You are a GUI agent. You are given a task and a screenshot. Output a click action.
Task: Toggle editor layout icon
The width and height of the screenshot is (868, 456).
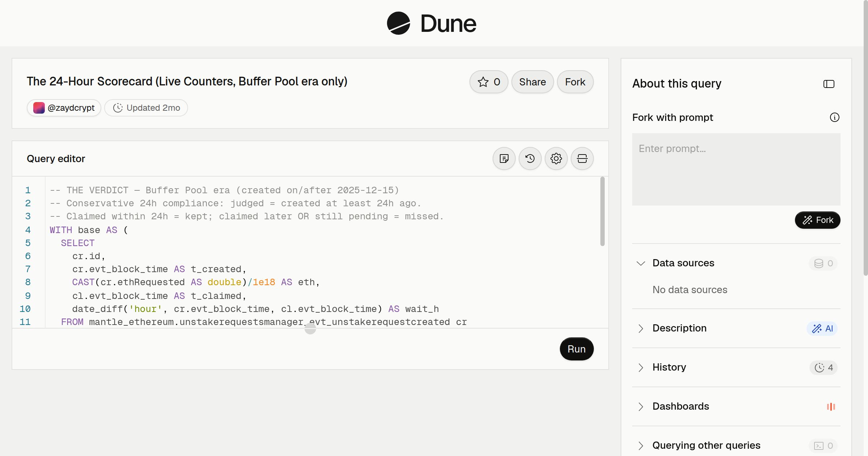tap(582, 159)
